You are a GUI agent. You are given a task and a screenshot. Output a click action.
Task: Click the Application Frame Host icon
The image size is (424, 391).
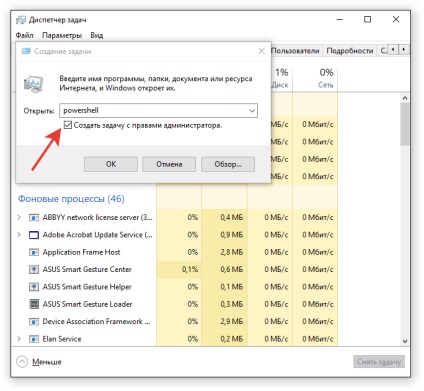[x=34, y=252]
